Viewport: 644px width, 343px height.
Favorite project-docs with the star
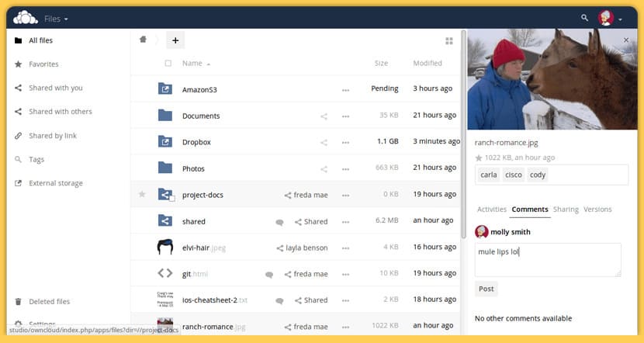pyautogui.click(x=142, y=194)
